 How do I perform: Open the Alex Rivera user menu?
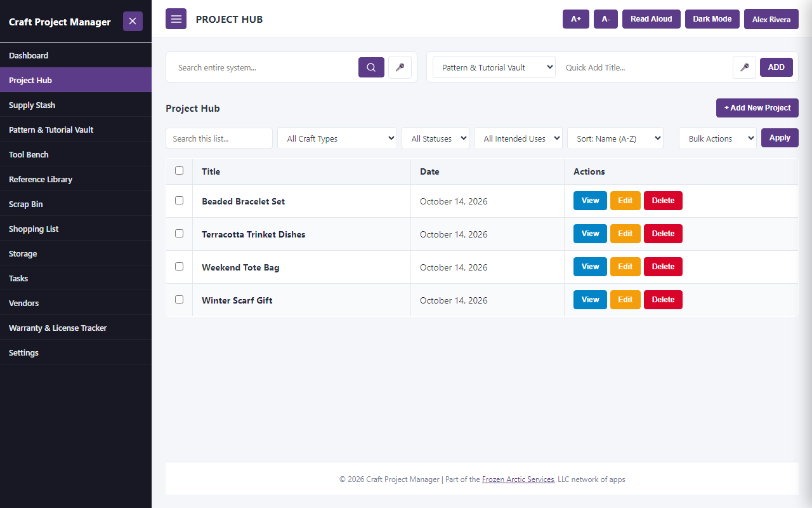(771, 19)
